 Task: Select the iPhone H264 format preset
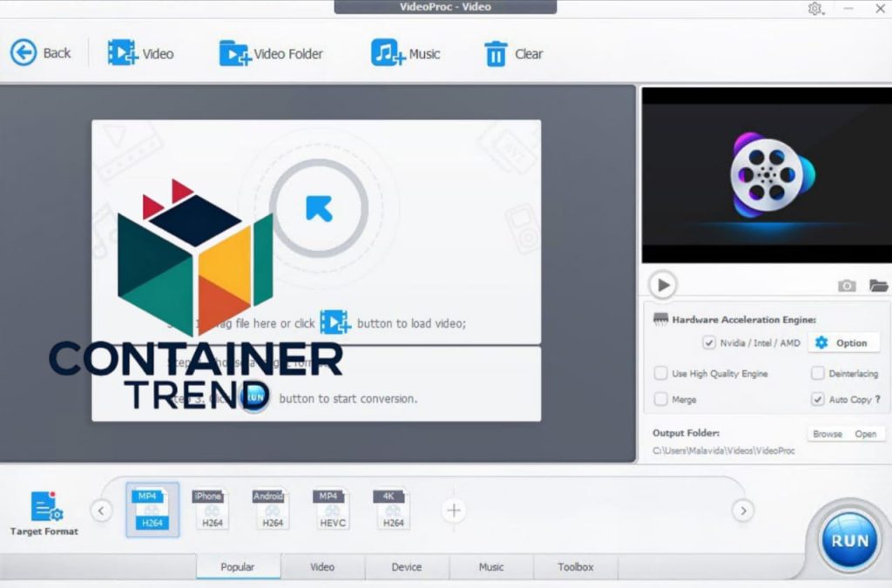click(212, 510)
